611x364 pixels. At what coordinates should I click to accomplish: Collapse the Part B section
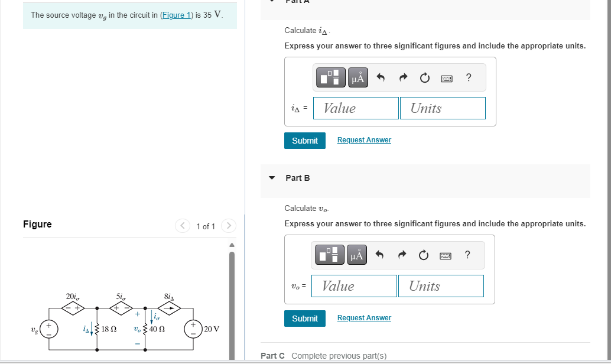point(271,178)
